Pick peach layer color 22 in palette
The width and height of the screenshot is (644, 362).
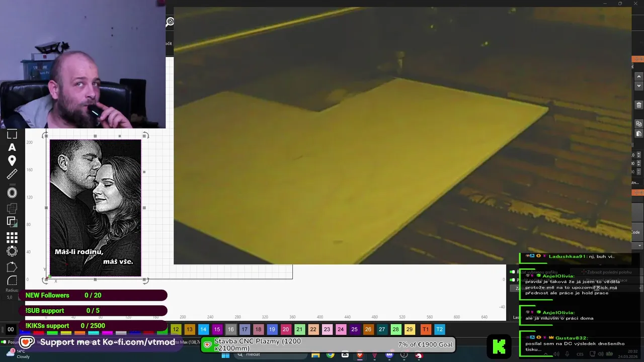(313, 330)
